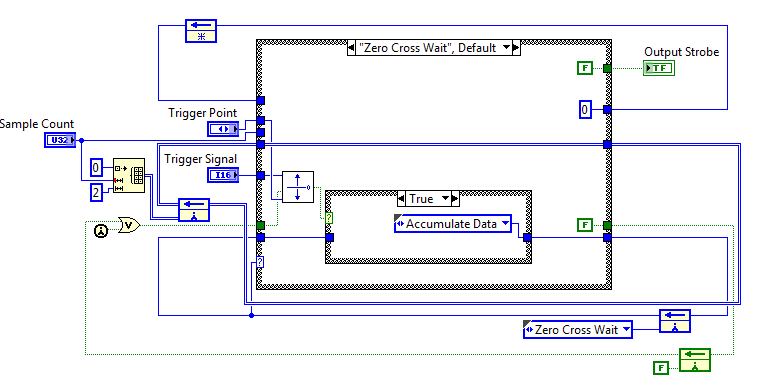Image resolution: width=761 pixels, height=385 pixels.
Task: Select the Zero Cross Wait enum constant
Action: [578, 330]
